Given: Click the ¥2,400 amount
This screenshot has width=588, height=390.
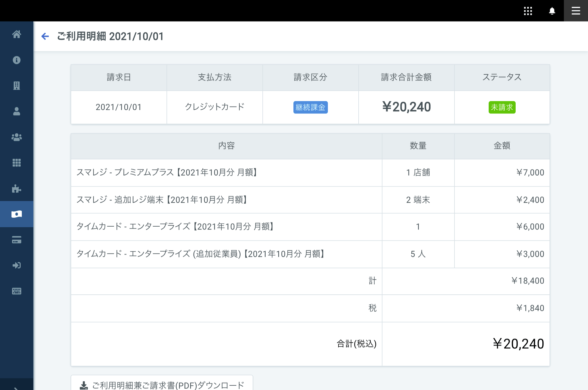Looking at the screenshot, I should (x=530, y=200).
